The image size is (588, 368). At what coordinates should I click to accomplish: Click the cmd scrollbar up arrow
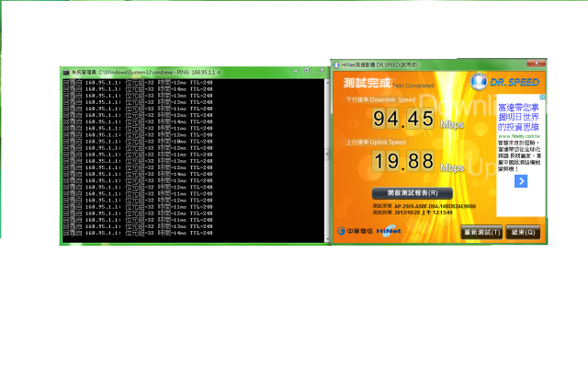coord(327,82)
